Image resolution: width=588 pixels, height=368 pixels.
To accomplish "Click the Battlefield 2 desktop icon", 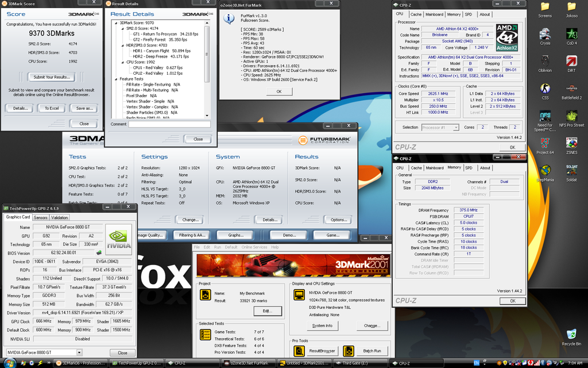I will coord(571,91).
